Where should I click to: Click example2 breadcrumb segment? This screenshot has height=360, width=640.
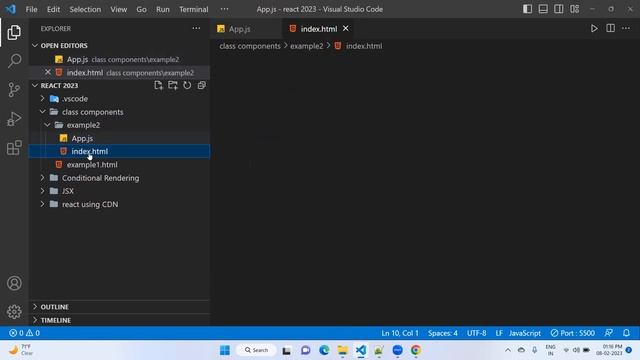pos(307,46)
